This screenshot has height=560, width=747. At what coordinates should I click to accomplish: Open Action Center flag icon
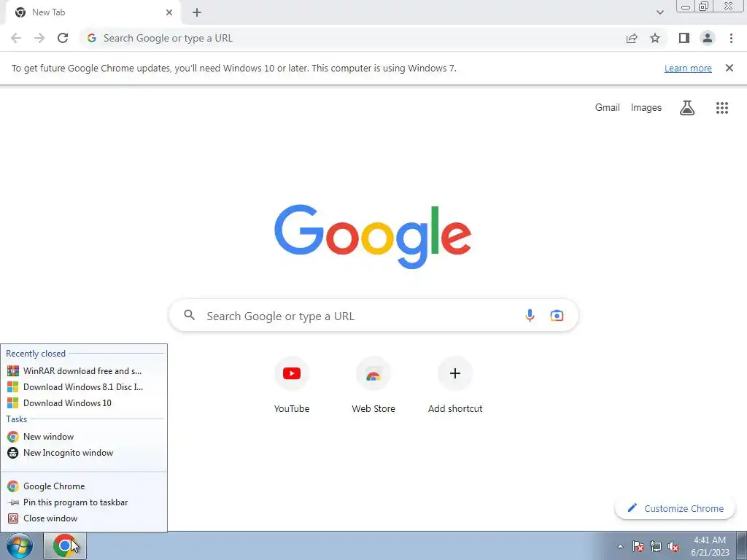pyautogui.click(x=638, y=546)
